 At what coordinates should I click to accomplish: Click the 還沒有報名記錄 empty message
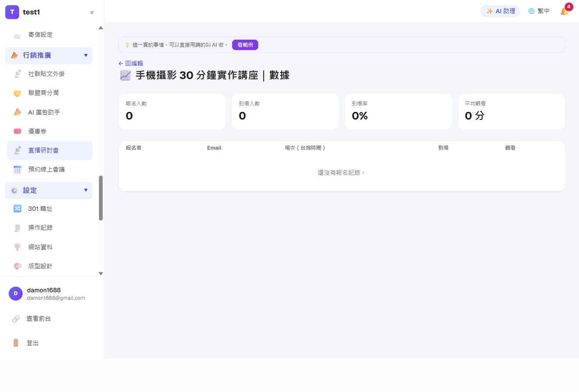point(342,173)
